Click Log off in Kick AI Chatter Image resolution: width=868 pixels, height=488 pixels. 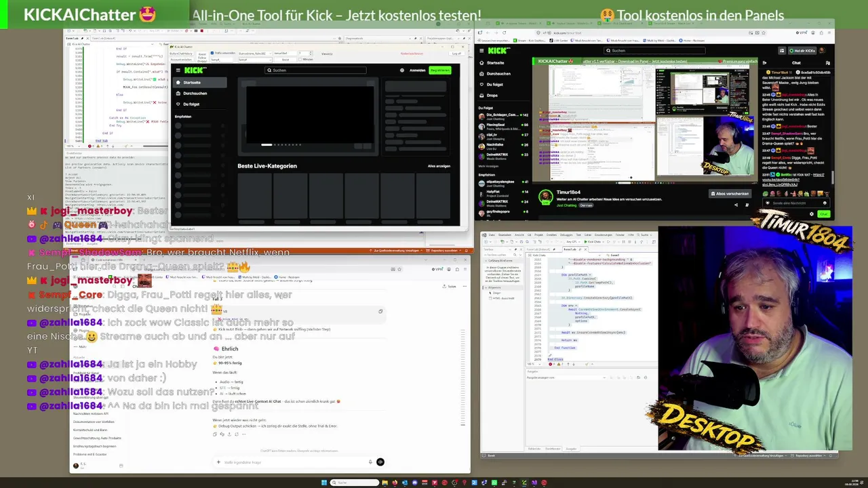click(456, 54)
